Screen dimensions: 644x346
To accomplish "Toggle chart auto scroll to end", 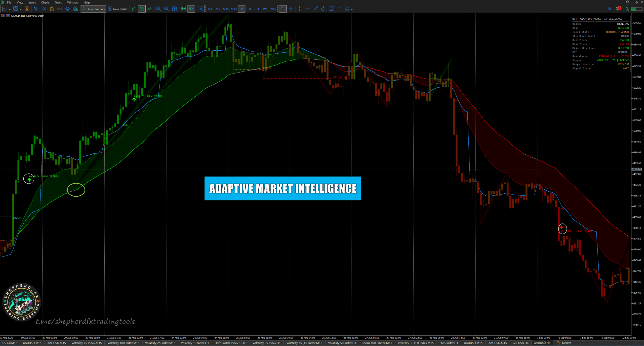I will tap(183, 9).
